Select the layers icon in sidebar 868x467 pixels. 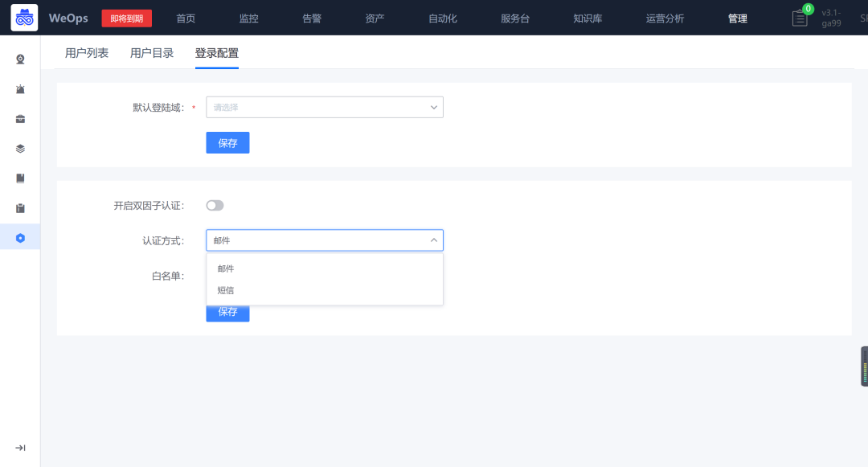[19, 148]
